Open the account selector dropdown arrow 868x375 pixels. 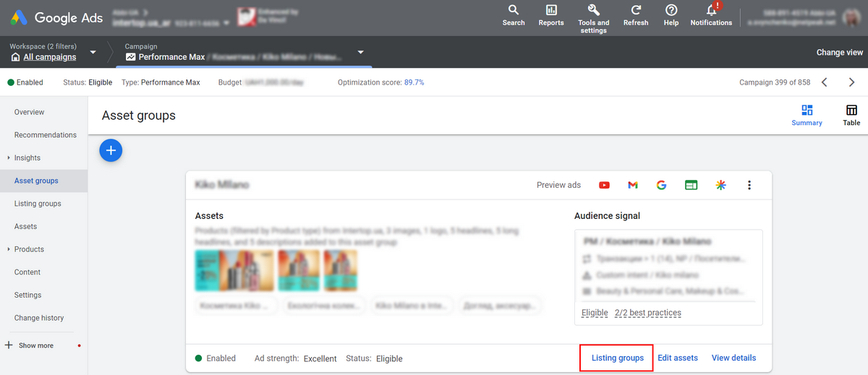click(227, 23)
